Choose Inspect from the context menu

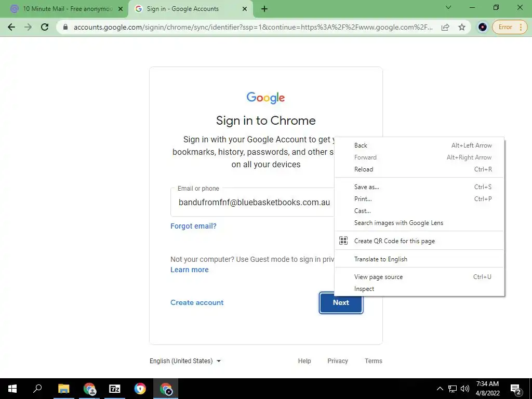click(419, 289)
